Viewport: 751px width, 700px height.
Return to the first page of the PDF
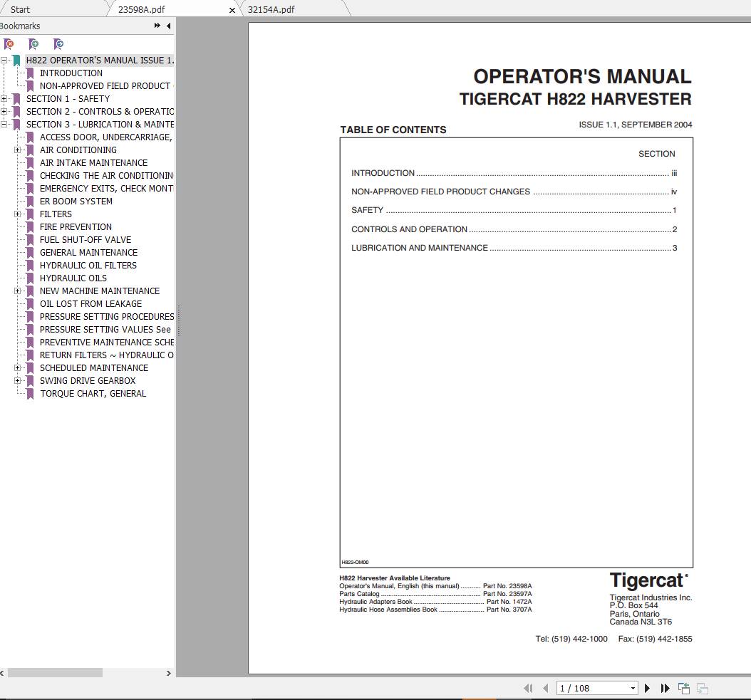click(529, 688)
